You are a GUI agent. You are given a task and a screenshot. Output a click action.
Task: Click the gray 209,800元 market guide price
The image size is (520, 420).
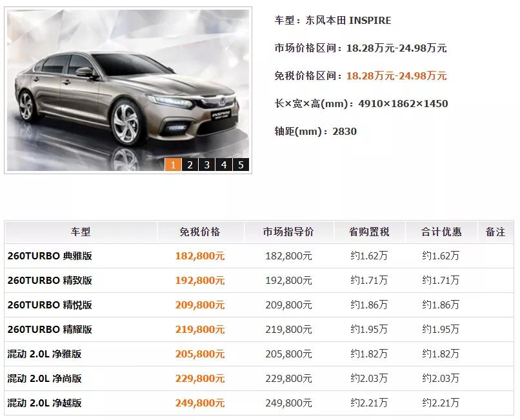(x=288, y=305)
